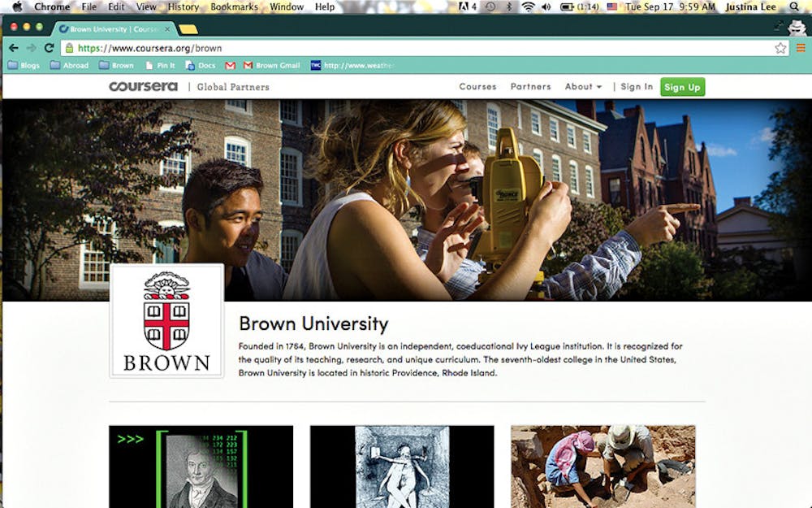This screenshot has width=812, height=508.
Task: Expand the About dropdown in Coursera navigation
Action: [583, 87]
